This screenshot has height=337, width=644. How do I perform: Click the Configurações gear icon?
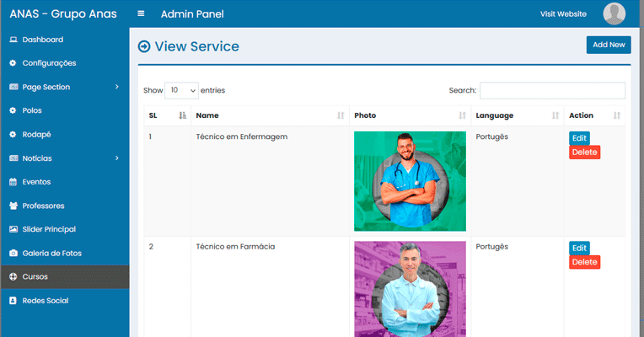pos(13,63)
